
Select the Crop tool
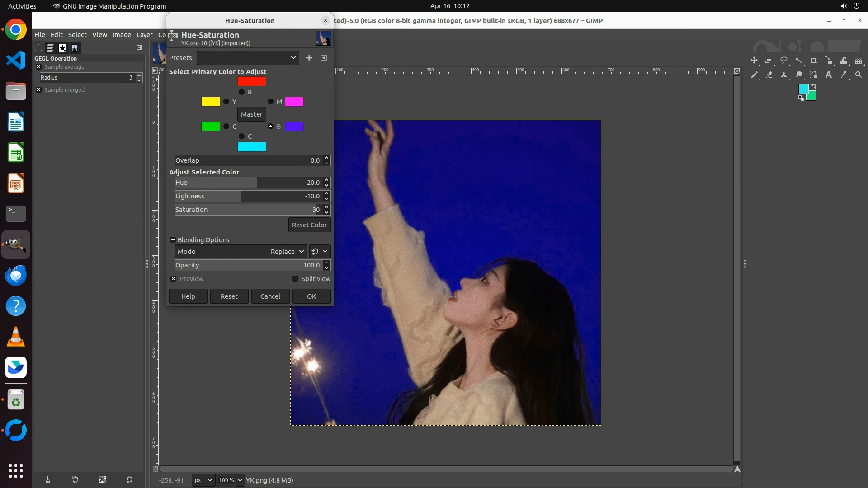(x=814, y=61)
